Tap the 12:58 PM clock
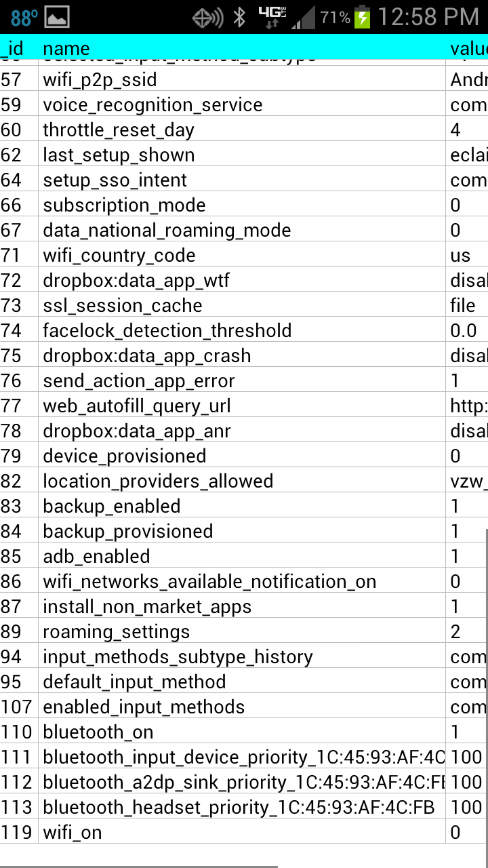This screenshot has width=488, height=868. [x=428, y=17]
